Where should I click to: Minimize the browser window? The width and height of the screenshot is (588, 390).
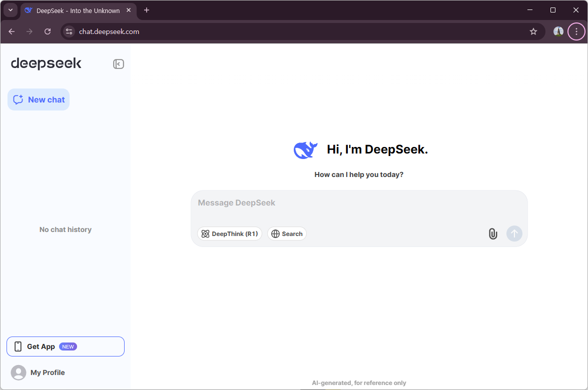coord(530,10)
